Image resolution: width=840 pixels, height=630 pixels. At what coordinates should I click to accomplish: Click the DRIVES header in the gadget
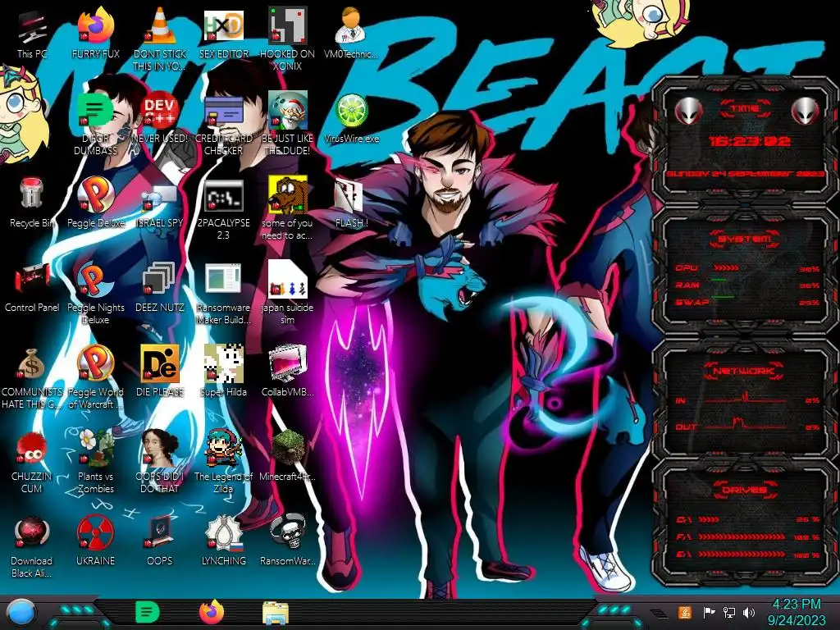(x=744, y=490)
